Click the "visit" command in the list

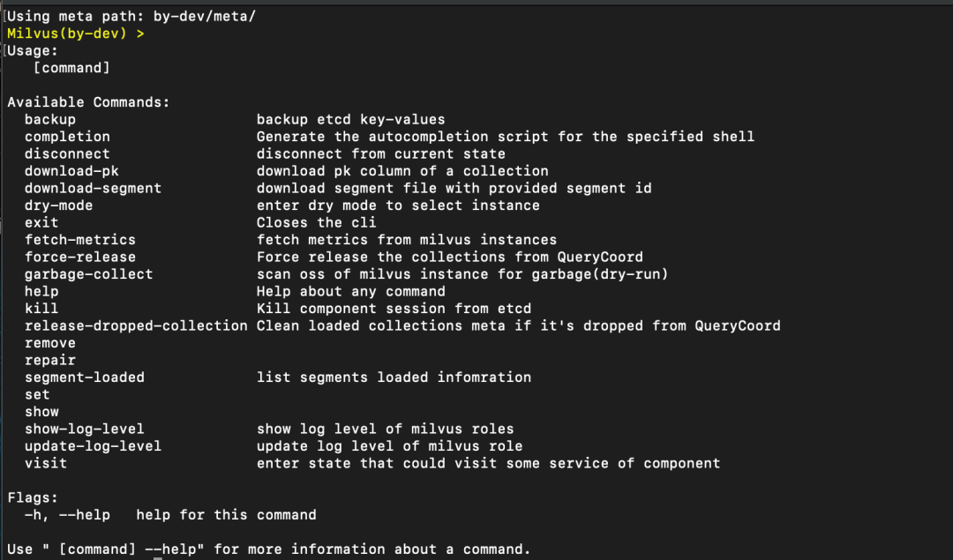click(x=46, y=463)
